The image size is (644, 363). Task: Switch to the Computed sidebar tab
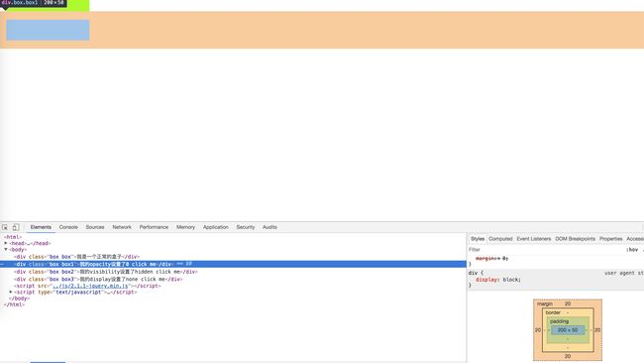click(500, 239)
